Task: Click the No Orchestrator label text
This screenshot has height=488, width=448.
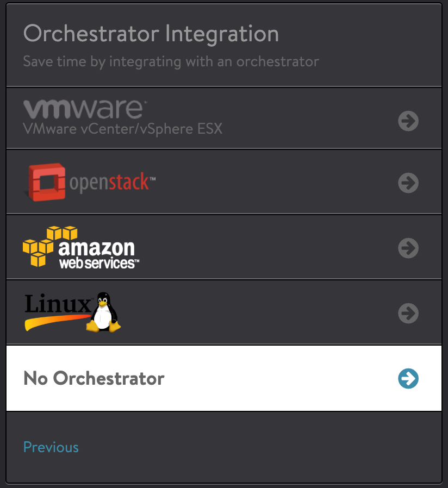Action: pyautogui.click(x=94, y=378)
